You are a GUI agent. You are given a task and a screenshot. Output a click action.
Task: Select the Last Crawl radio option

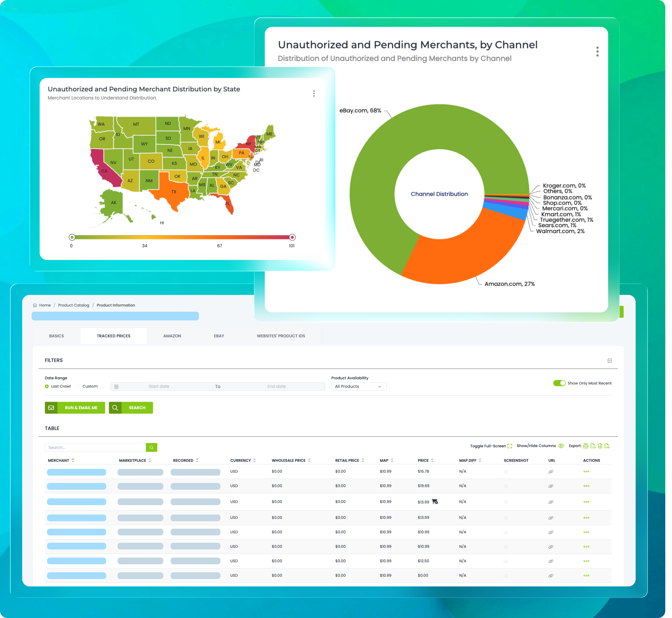[47, 387]
